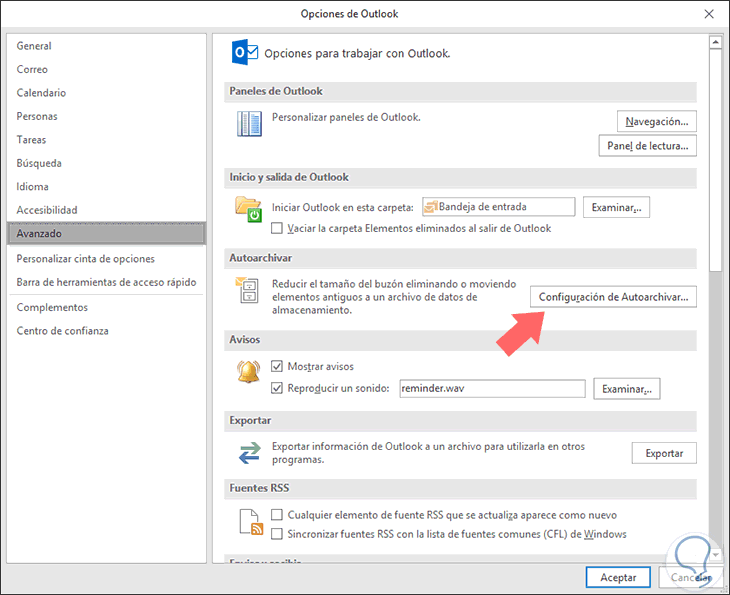Click the Navegación... button

point(656,122)
